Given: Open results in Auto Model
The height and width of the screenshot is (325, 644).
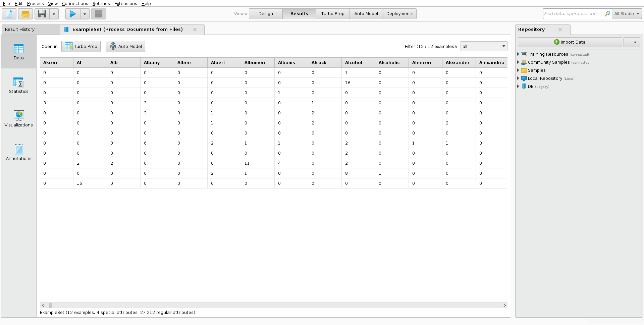Looking at the screenshot, I should (x=125, y=46).
